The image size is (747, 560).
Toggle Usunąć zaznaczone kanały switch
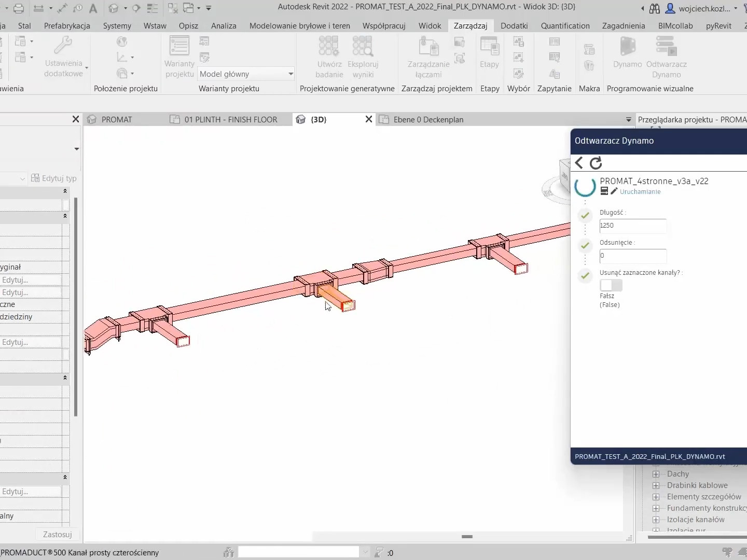(611, 285)
